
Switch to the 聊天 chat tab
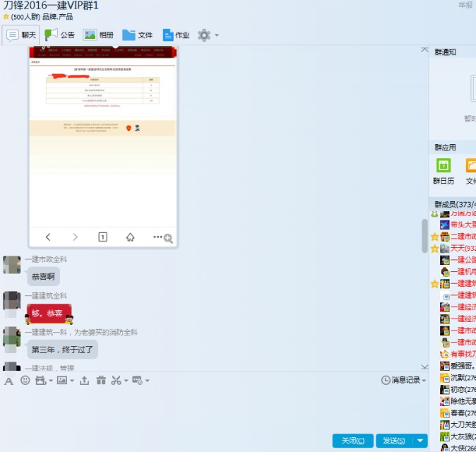21,35
